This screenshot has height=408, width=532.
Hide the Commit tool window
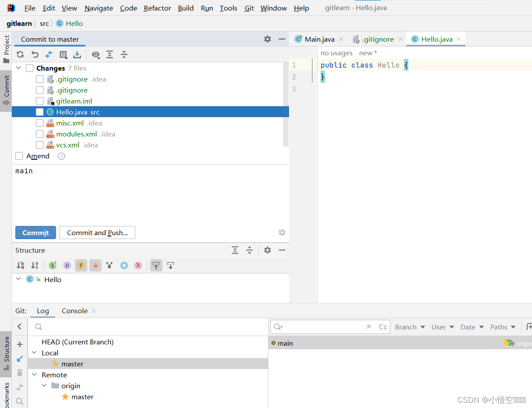(x=282, y=39)
